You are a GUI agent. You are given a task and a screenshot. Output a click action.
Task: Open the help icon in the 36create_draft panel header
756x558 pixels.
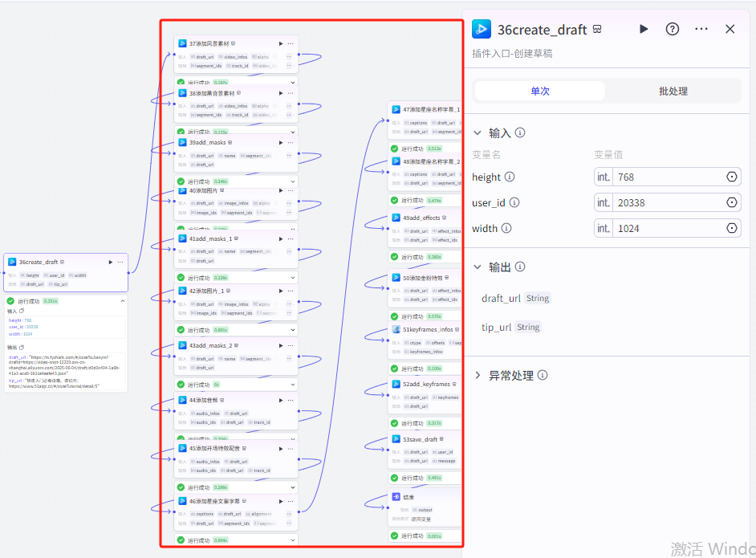point(673,29)
